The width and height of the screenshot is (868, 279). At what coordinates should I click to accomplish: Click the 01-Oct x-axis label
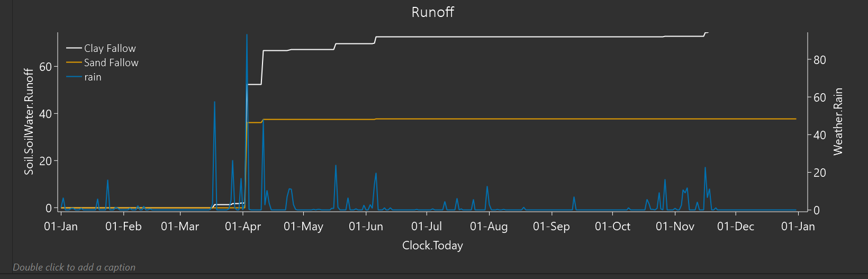612,227
